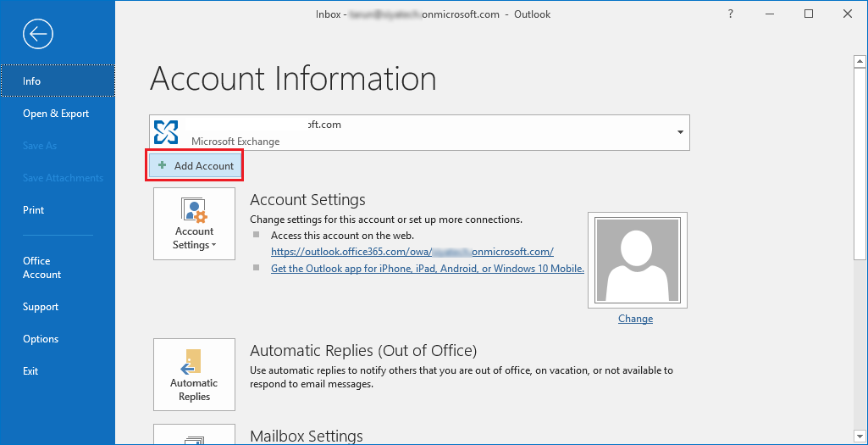Click the Add Account button
Viewport: 868px width, 445px height.
[x=195, y=165]
